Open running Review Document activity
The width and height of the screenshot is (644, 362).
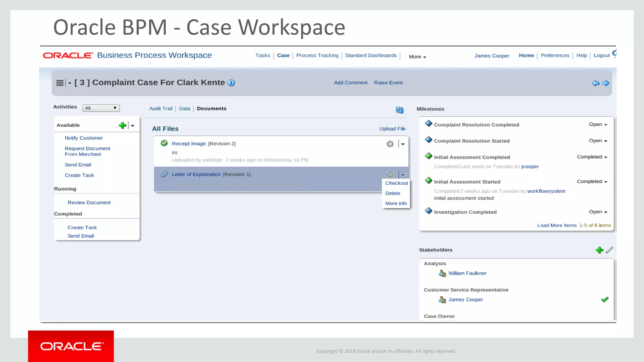[89, 203]
